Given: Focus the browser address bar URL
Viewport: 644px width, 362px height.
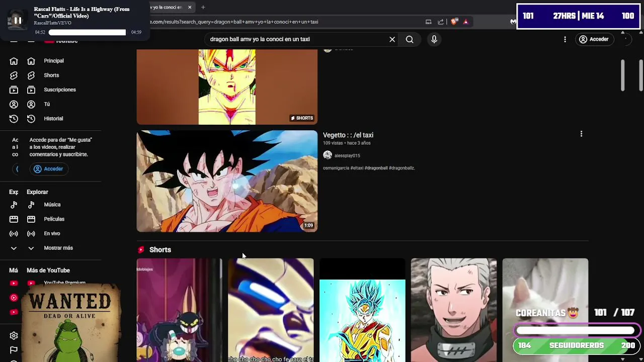Looking at the screenshot, I should tap(234, 22).
